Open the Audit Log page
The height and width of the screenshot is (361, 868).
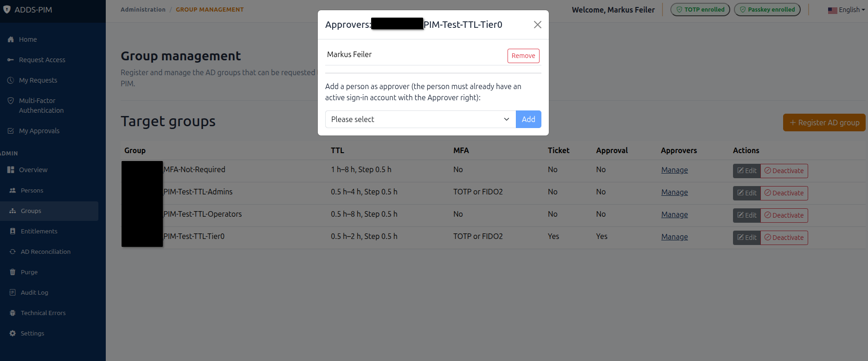34,293
